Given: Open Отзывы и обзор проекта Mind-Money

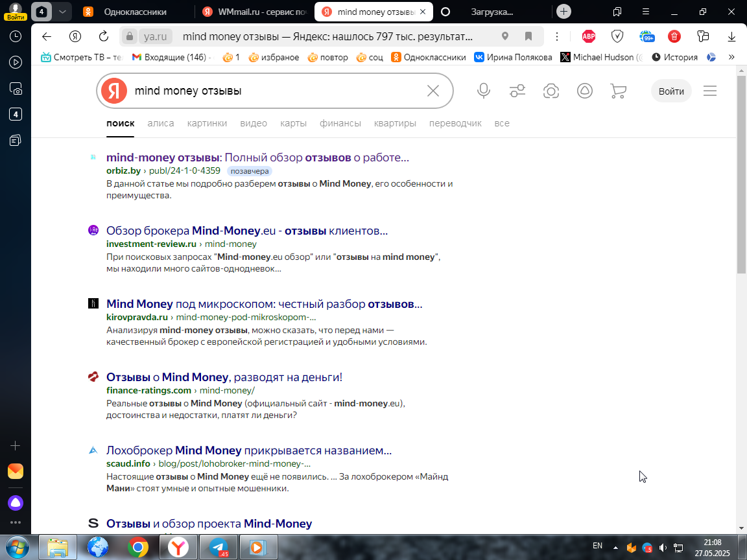Looking at the screenshot, I should pos(209,524).
